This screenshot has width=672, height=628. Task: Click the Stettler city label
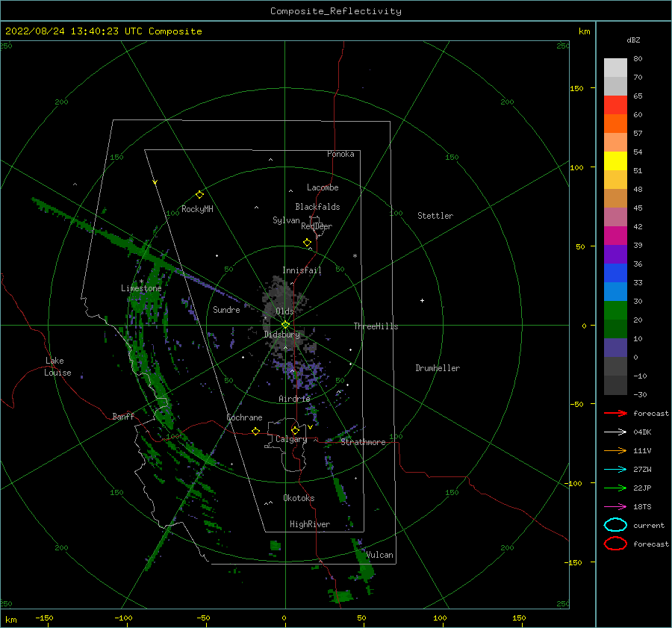point(435,216)
